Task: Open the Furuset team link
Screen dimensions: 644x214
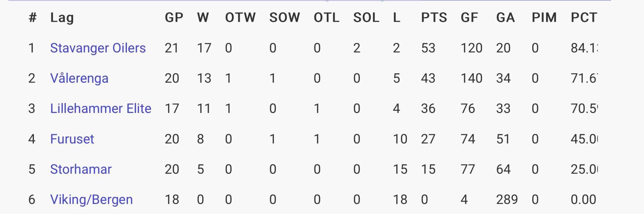Action: coord(72,139)
